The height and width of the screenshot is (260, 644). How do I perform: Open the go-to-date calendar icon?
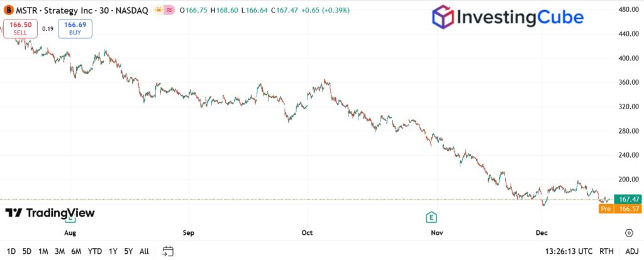tap(168, 251)
